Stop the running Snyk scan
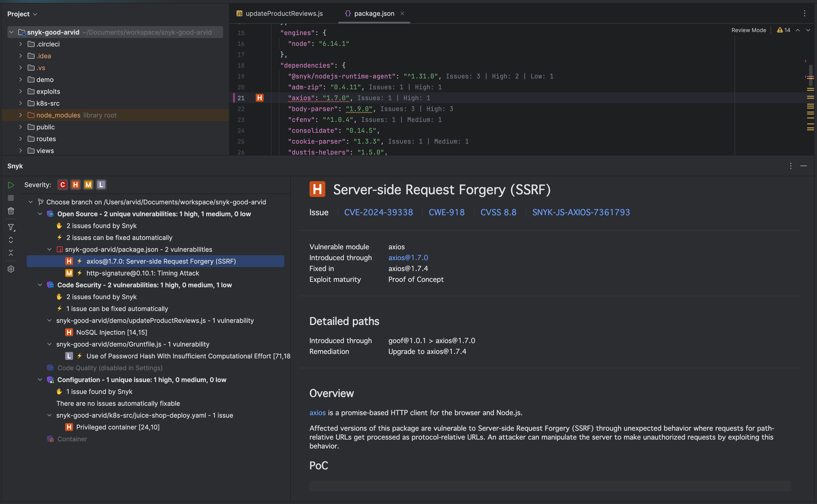Screen dimensions: 817x504 click(x=11, y=198)
